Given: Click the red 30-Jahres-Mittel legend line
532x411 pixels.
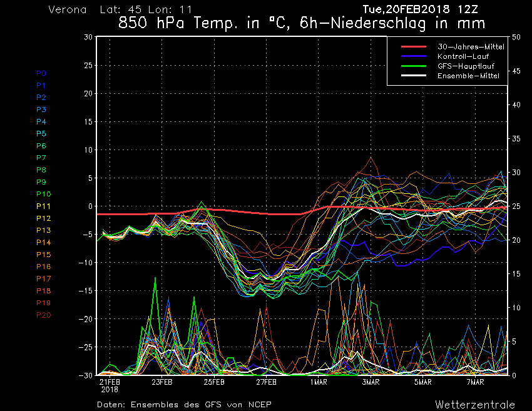Looking at the screenshot, I should point(414,47).
